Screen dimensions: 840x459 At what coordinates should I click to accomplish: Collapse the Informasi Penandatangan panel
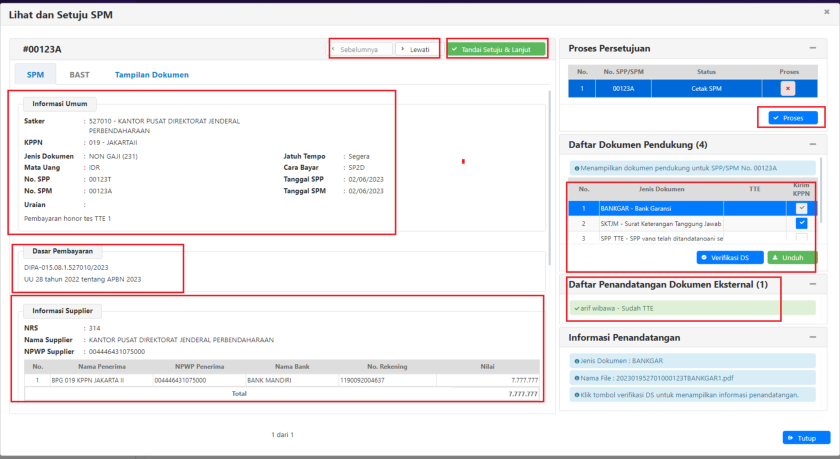(x=812, y=337)
